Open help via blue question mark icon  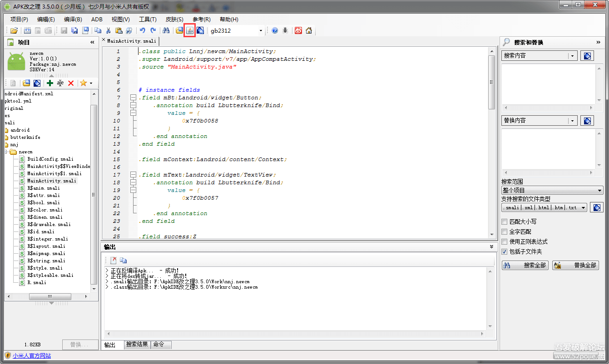[x=275, y=30]
